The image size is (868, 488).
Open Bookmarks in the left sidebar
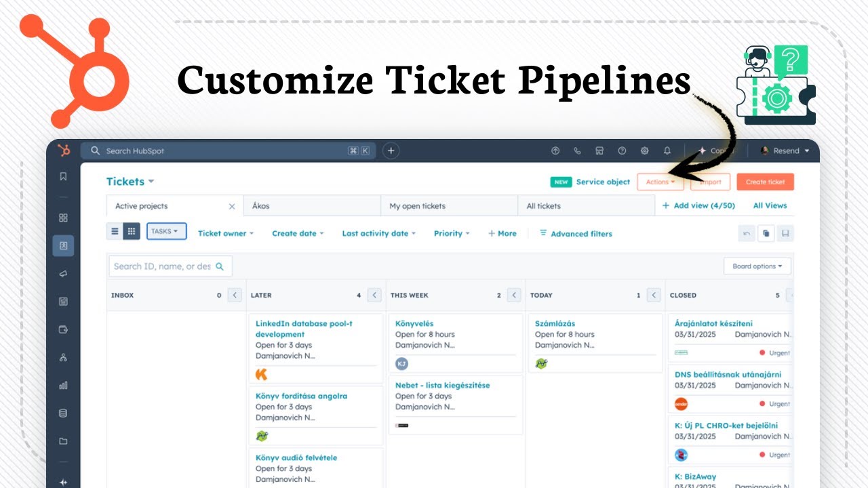pyautogui.click(x=63, y=176)
